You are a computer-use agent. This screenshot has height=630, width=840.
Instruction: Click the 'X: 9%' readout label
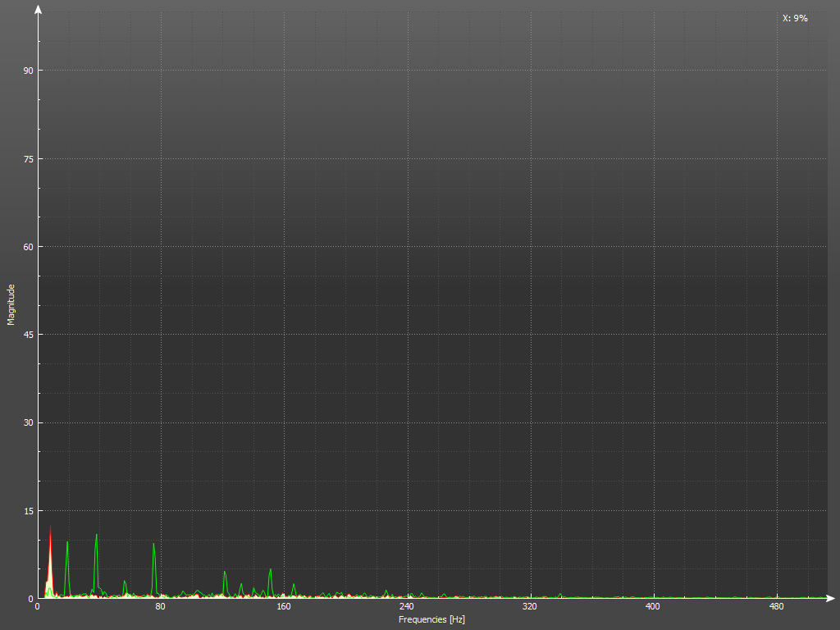pyautogui.click(x=795, y=18)
